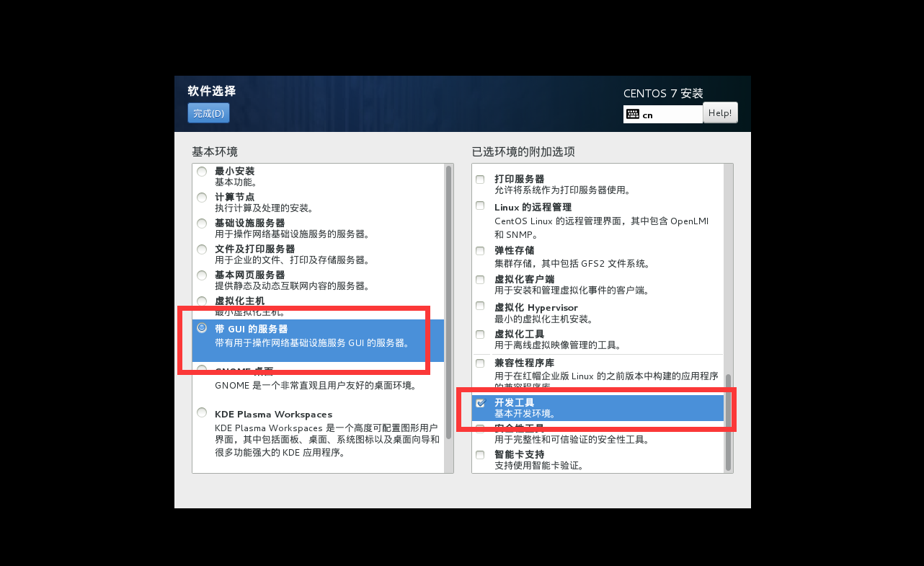Open the Help! button
The height and width of the screenshot is (566, 924).
coord(720,112)
